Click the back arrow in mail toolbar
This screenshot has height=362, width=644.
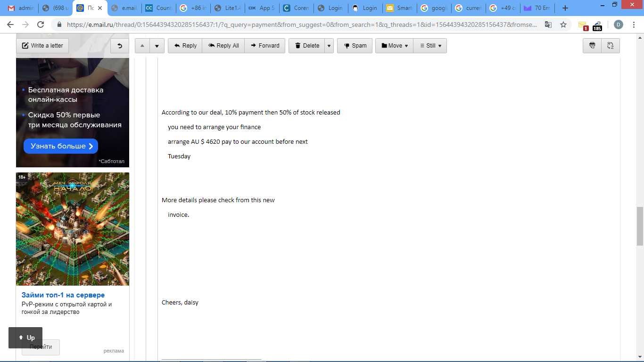click(x=120, y=46)
